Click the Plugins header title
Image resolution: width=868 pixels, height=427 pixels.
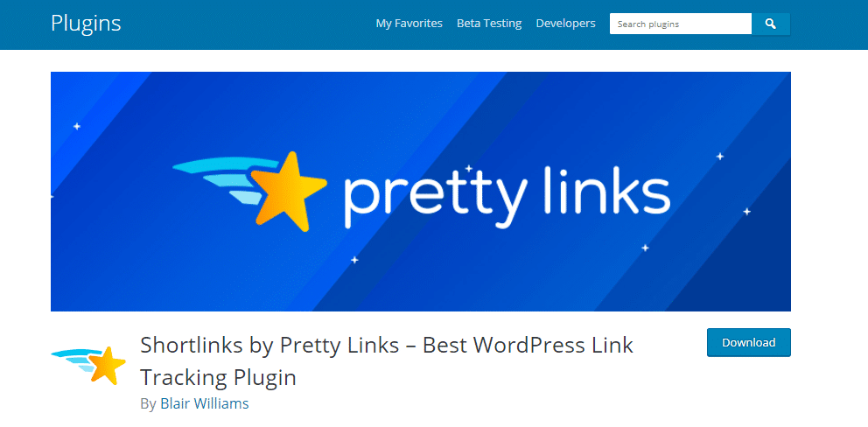pyautogui.click(x=86, y=24)
